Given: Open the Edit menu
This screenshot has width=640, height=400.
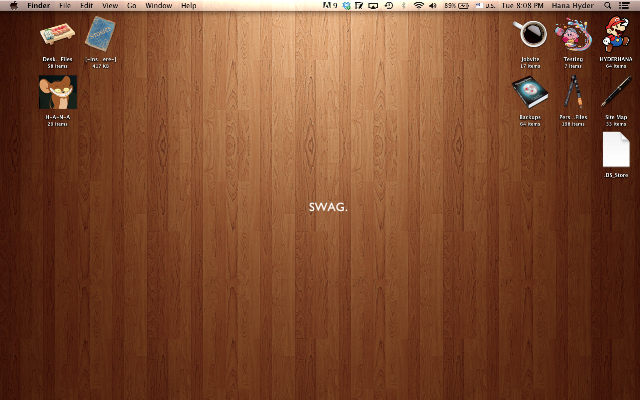Looking at the screenshot, I should click(x=87, y=5).
